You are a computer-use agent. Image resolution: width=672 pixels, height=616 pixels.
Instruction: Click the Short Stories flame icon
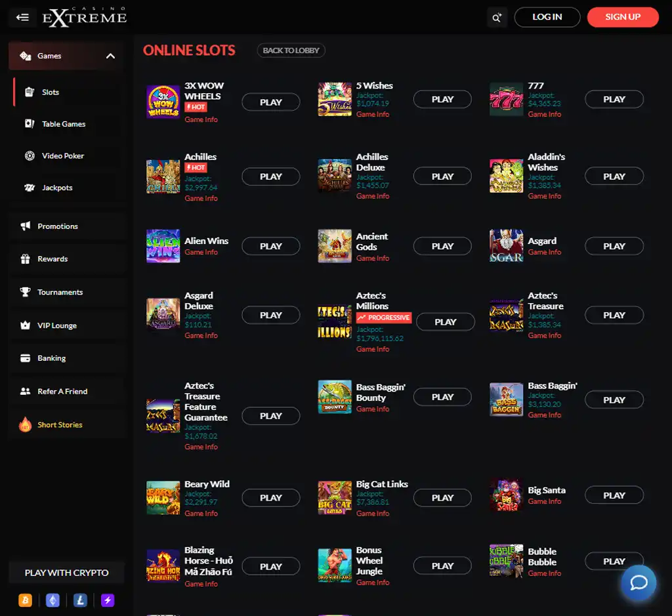[x=26, y=424]
